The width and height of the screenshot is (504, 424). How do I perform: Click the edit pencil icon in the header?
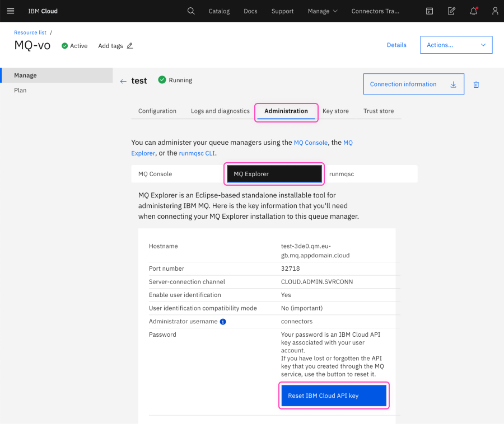pos(451,11)
